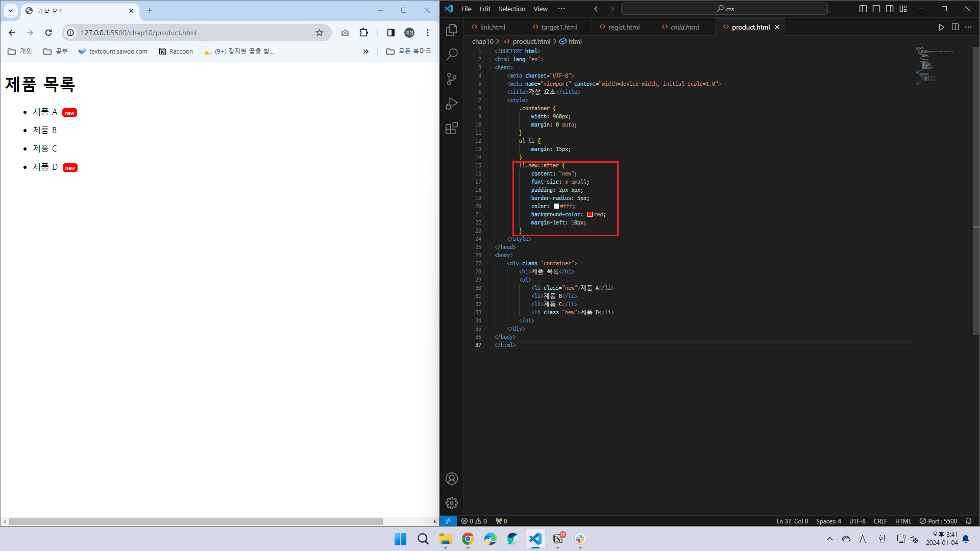Open the Extensions panel in VS Code

452,128
